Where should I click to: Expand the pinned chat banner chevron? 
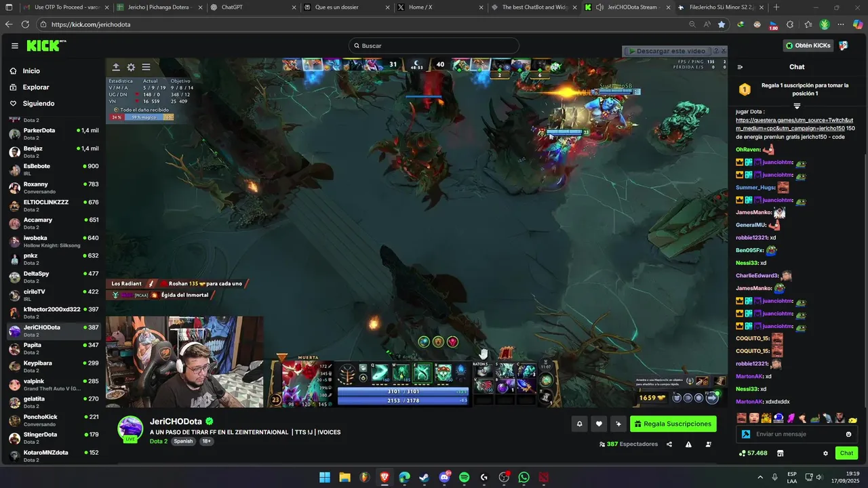click(797, 106)
